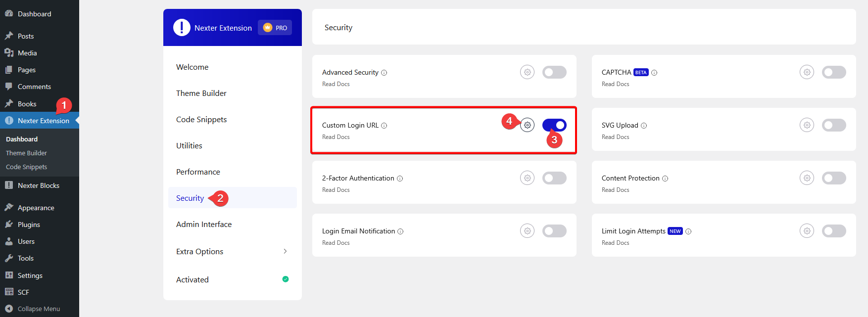Expand the Extra Options section

click(x=232, y=251)
